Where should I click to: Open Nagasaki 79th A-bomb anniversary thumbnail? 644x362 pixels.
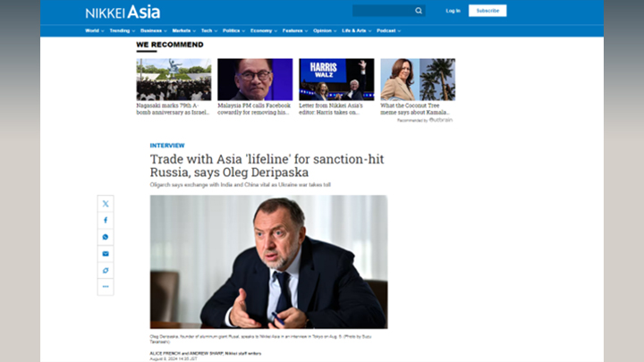pyautogui.click(x=174, y=80)
